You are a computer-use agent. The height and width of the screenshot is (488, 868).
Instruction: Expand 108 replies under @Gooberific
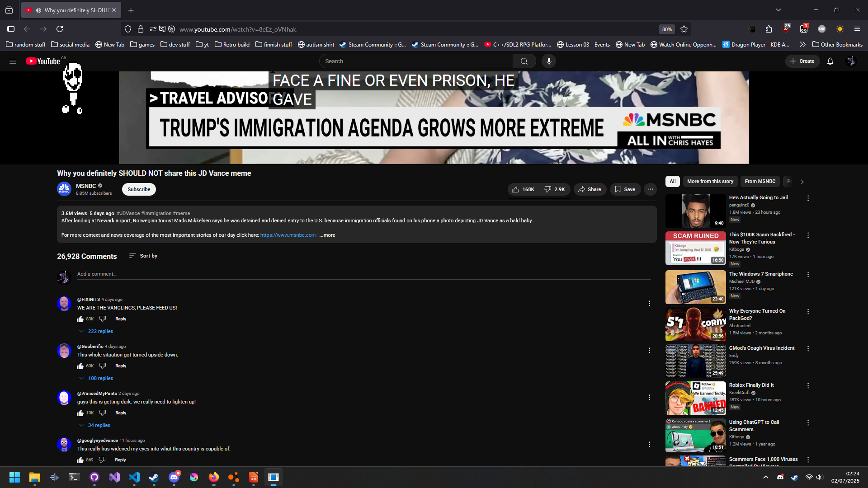point(96,378)
